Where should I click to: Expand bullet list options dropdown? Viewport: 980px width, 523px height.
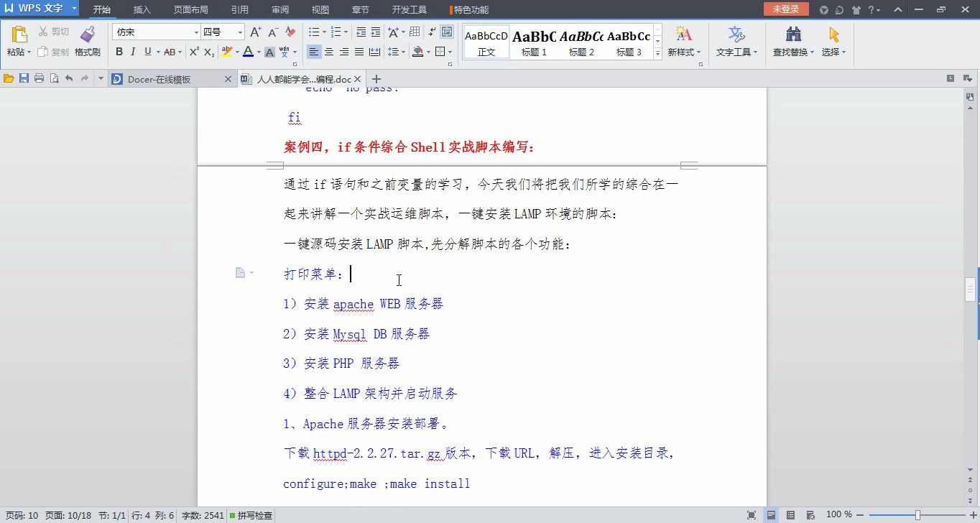(323, 32)
